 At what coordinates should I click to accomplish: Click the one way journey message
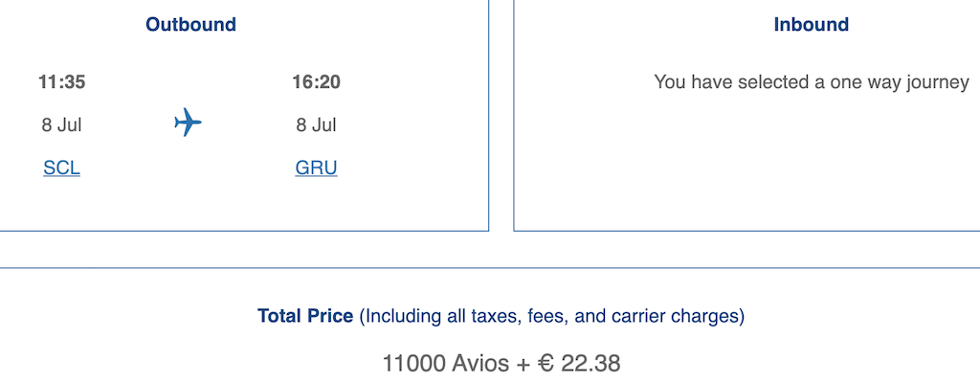[812, 82]
